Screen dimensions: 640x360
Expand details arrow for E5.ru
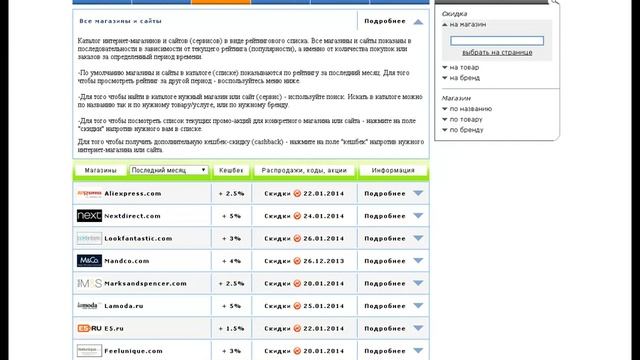[418, 328]
